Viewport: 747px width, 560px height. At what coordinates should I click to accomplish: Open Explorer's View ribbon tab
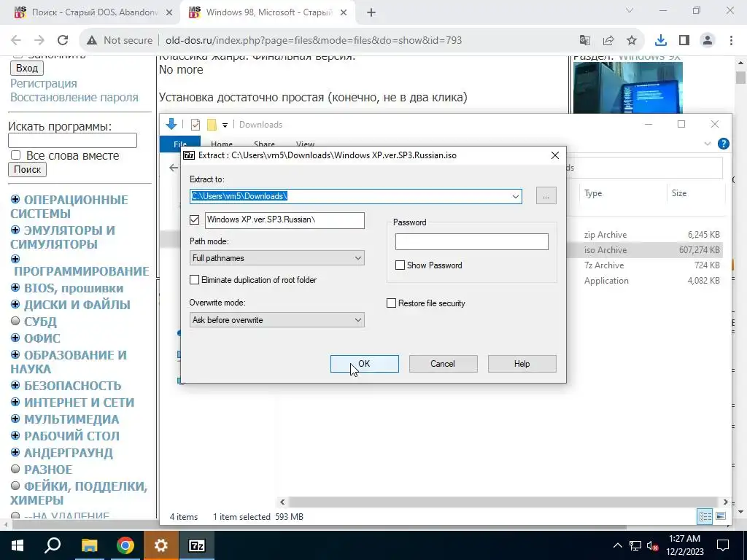[305, 144]
